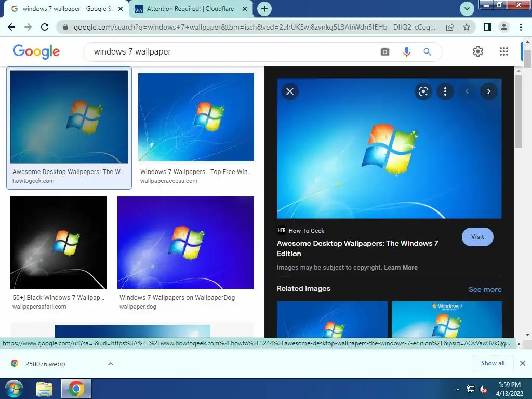Click the Windows 7 Wallpapers - Top Free caption
Viewport: 532px width, 399px height.
coord(196,171)
